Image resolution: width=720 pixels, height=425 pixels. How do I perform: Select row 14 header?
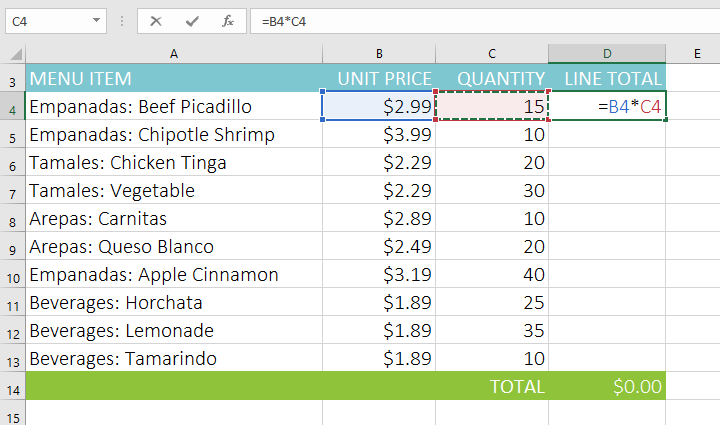[x=12, y=387]
